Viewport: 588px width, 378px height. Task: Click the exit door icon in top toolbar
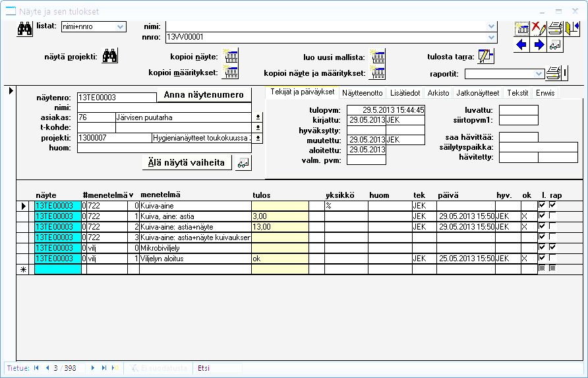click(572, 28)
